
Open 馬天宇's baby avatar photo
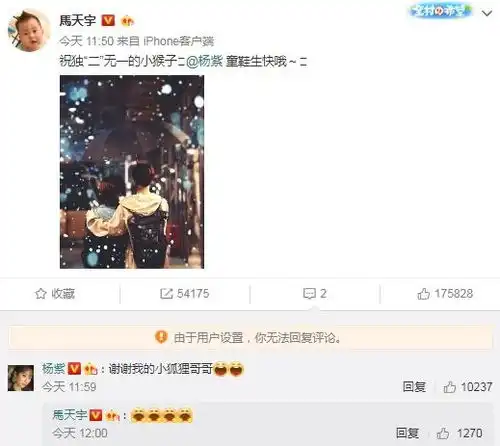point(29,31)
